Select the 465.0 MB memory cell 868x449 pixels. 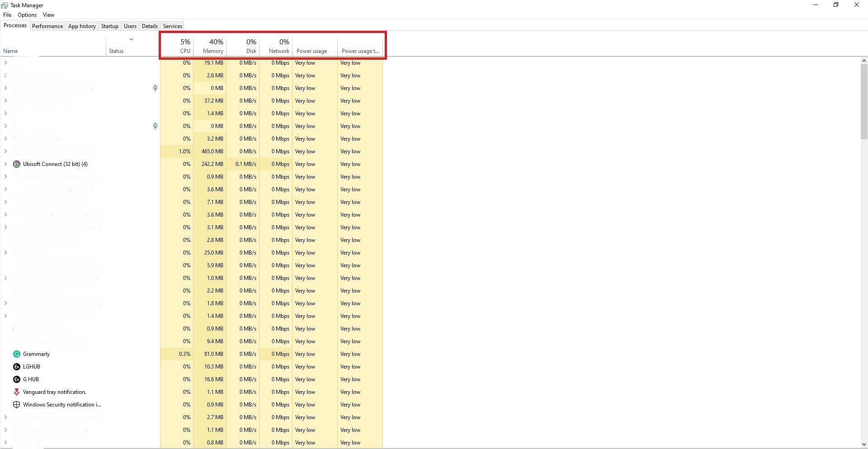tap(212, 151)
